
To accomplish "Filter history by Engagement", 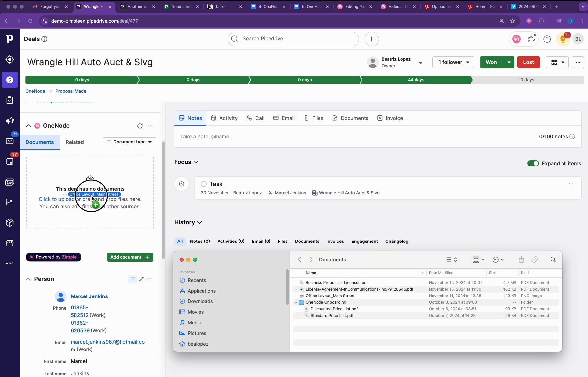I will 365,242.
